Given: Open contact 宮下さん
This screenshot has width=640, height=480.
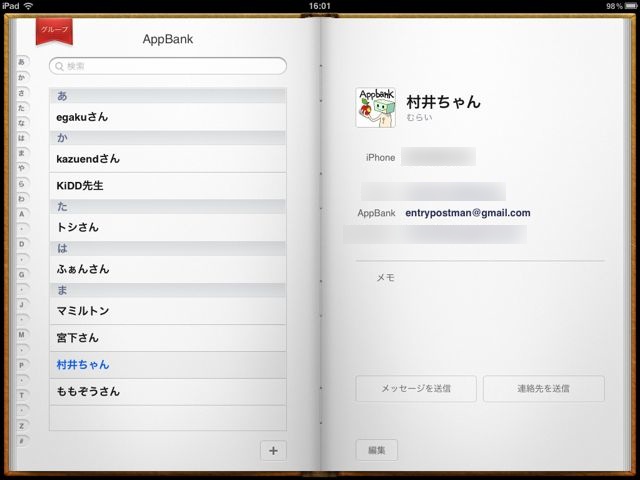Looking at the screenshot, I should click(x=168, y=338).
